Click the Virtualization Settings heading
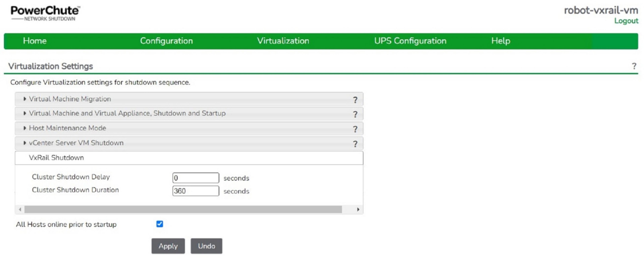644x259 pixels. click(50, 66)
